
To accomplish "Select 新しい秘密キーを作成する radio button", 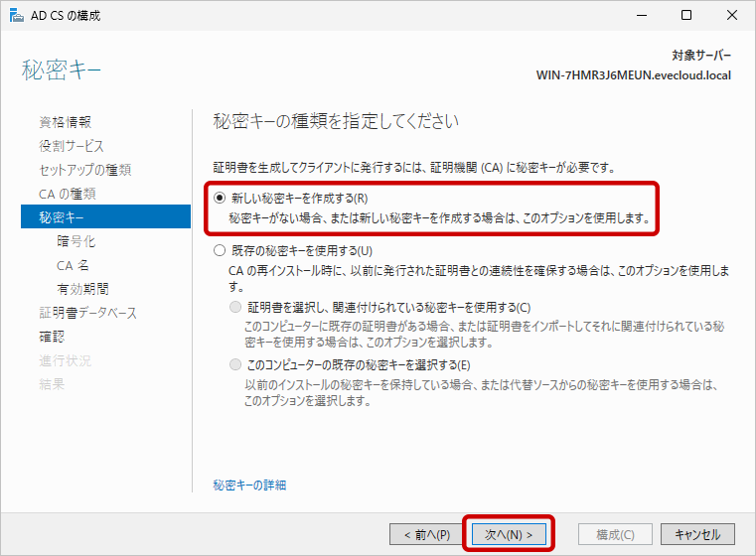I will coord(220,198).
